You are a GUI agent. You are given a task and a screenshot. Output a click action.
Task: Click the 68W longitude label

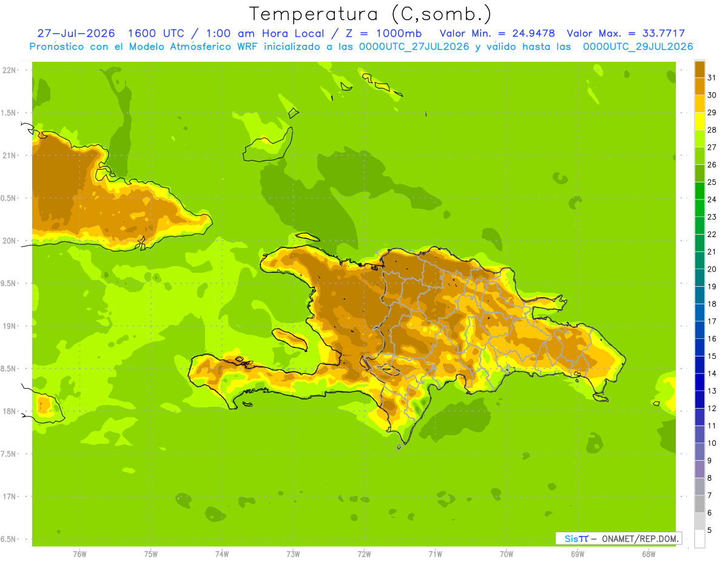pyautogui.click(x=648, y=554)
